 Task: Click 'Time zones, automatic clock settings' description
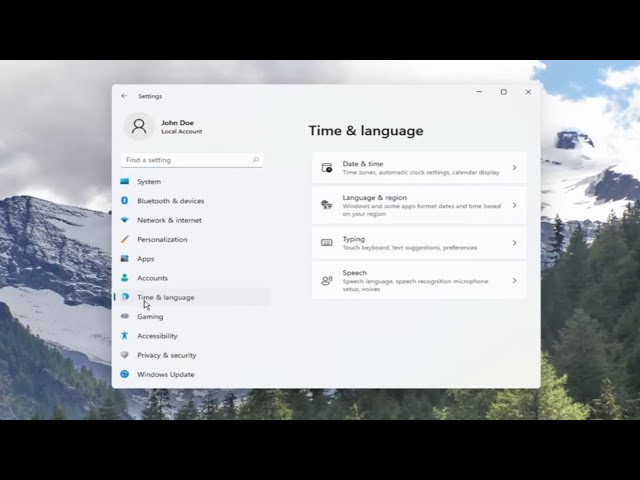tap(421, 172)
